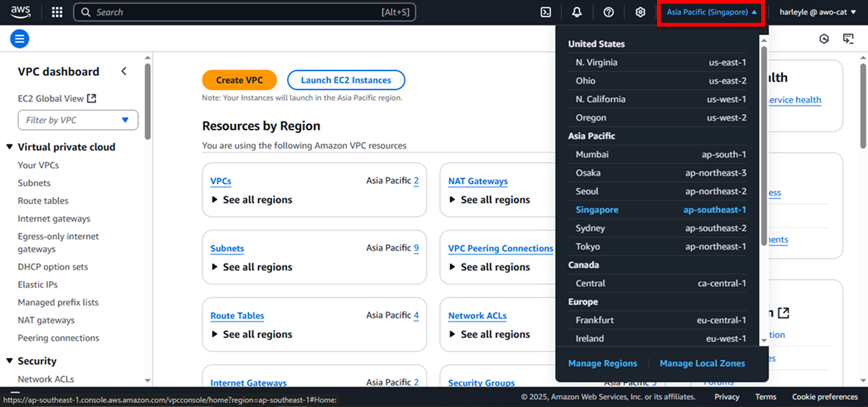Open the Privacy footer link

tap(727, 397)
